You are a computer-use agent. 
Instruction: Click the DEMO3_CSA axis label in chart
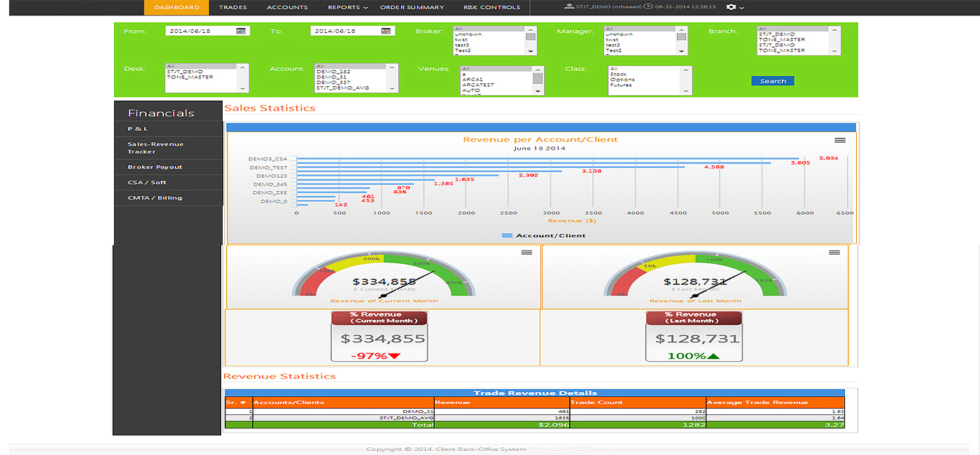pos(268,159)
